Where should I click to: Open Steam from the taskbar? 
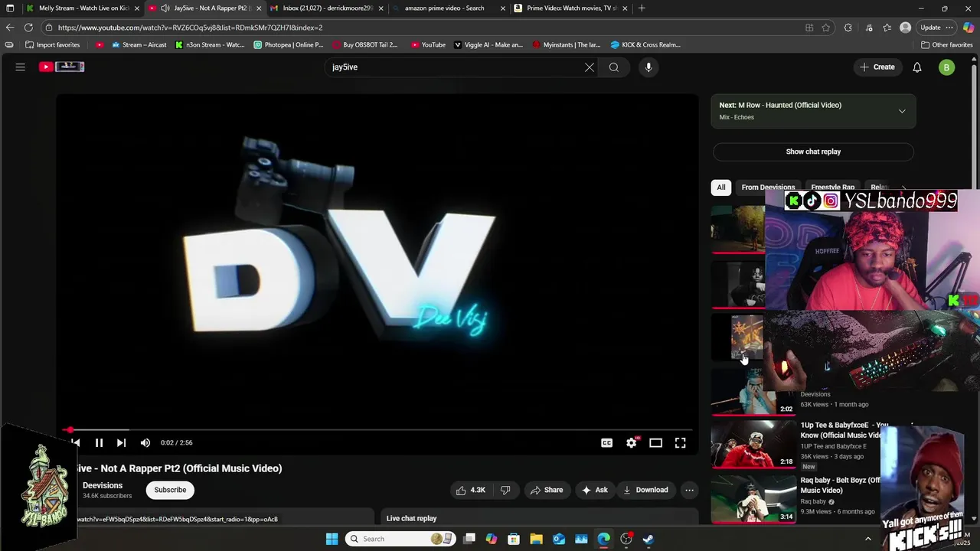(648, 539)
